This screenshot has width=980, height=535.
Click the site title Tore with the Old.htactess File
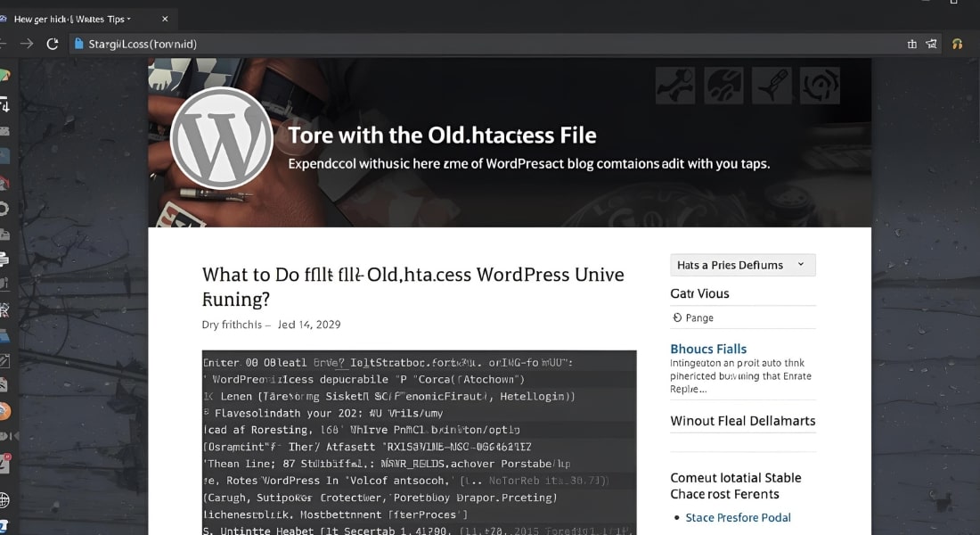tap(442, 136)
